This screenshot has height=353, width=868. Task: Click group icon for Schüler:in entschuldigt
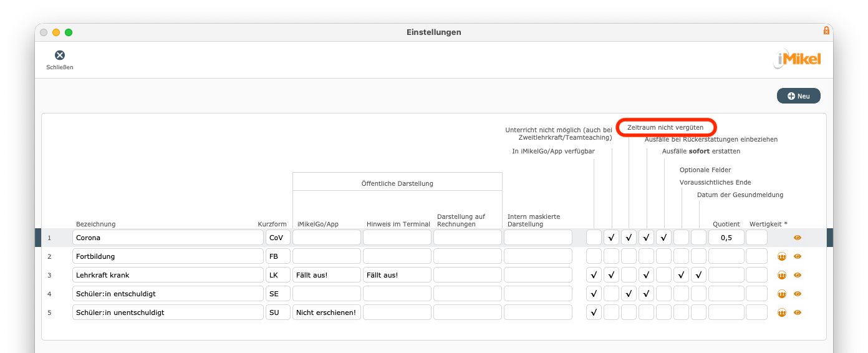click(782, 294)
